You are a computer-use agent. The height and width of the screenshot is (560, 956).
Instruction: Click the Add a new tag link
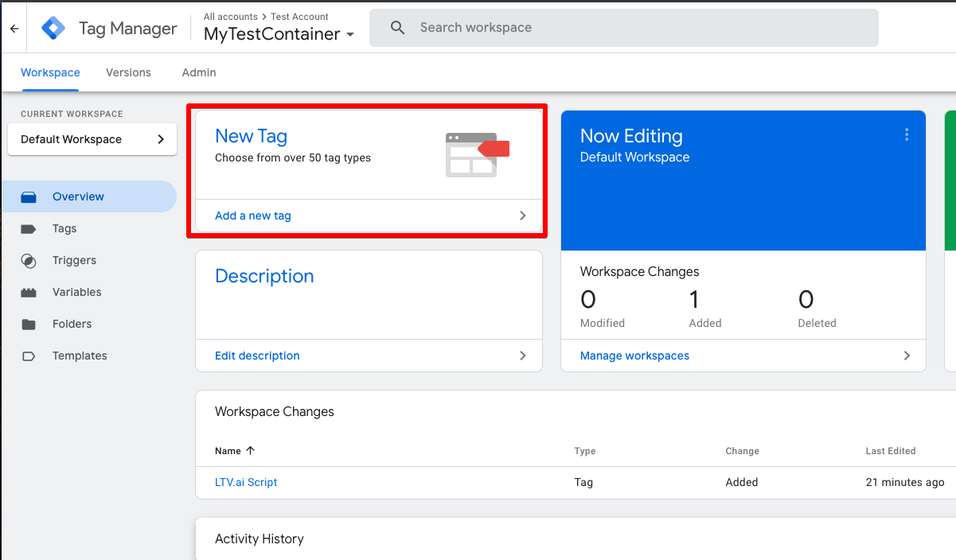(253, 216)
